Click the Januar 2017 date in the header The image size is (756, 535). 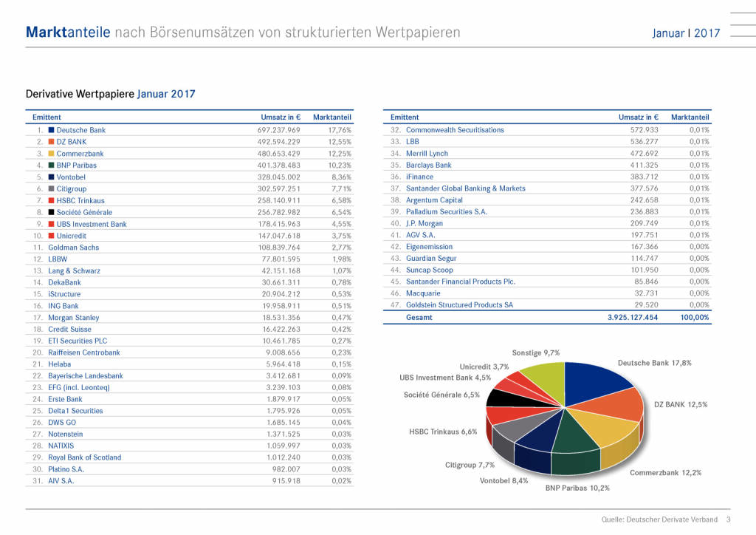[686, 33]
